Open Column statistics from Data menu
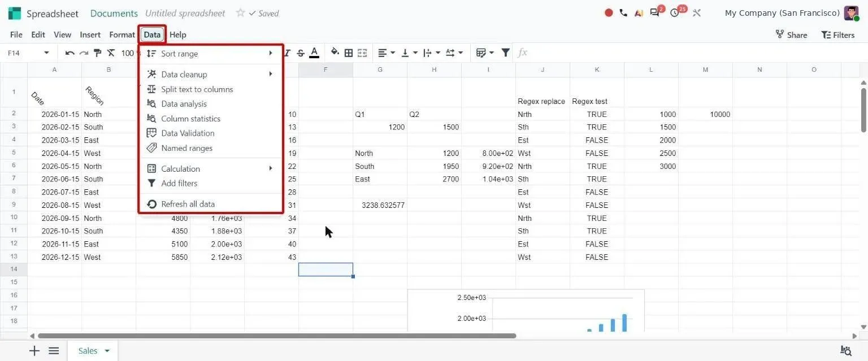This screenshot has height=361, width=868. coord(210,119)
